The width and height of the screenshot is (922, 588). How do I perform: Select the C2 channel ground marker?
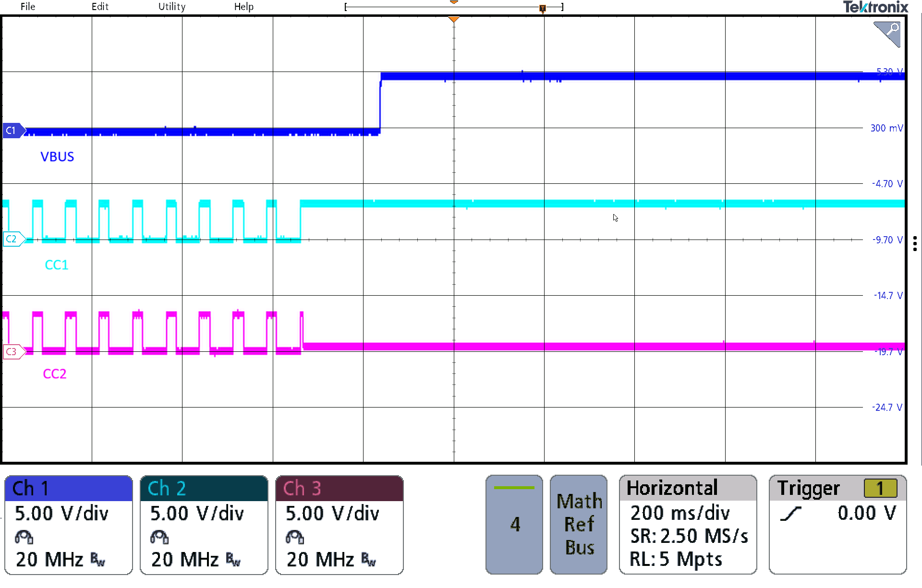(x=12, y=239)
